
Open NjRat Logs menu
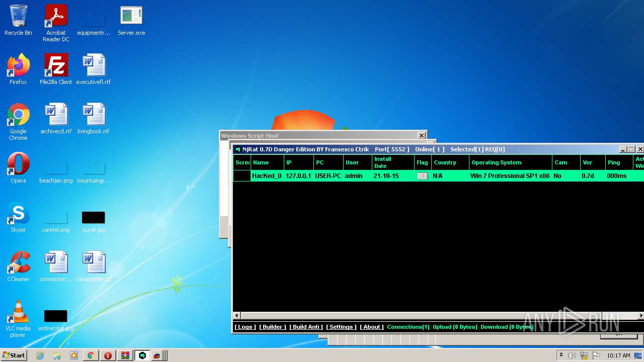(x=245, y=327)
